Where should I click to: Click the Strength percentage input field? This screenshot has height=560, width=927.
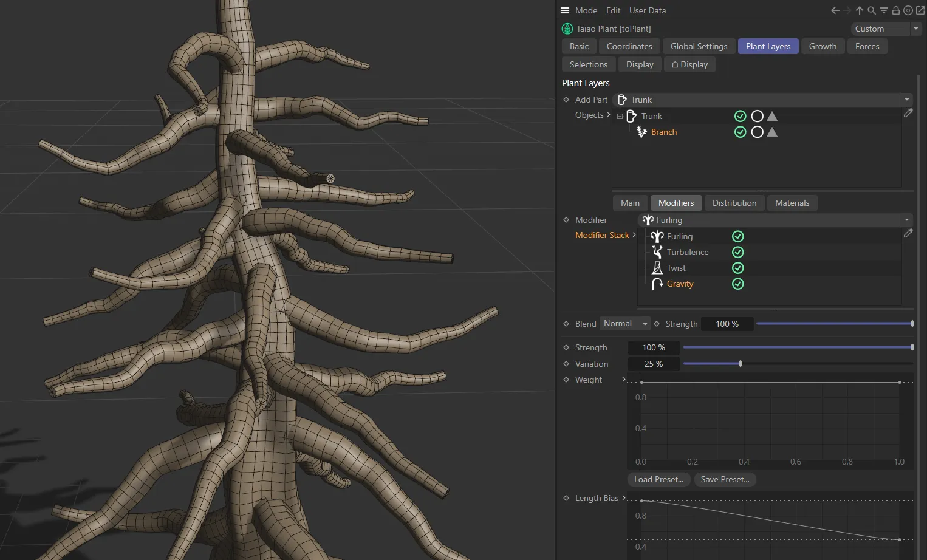pyautogui.click(x=654, y=347)
